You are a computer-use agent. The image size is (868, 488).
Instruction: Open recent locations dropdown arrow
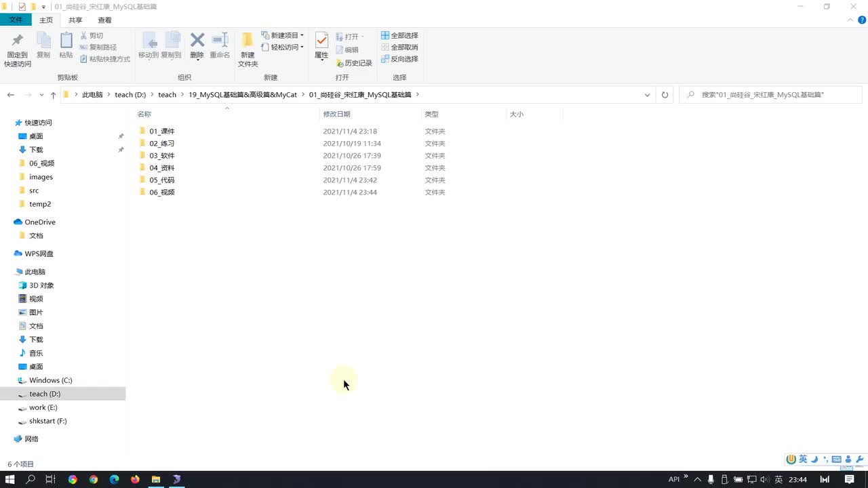click(42, 95)
